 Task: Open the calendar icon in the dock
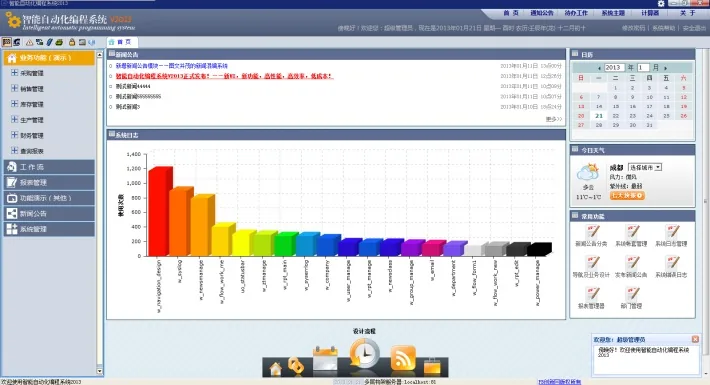(325, 359)
